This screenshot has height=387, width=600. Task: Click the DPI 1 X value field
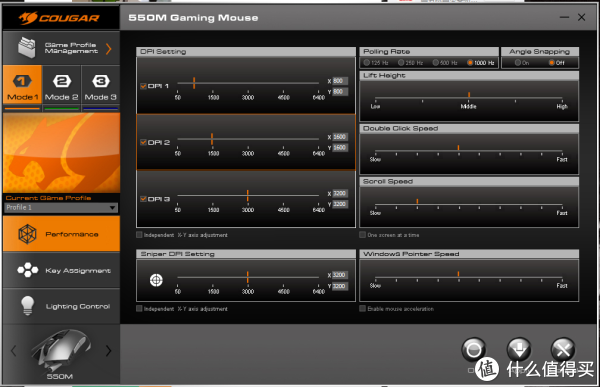[x=340, y=81]
